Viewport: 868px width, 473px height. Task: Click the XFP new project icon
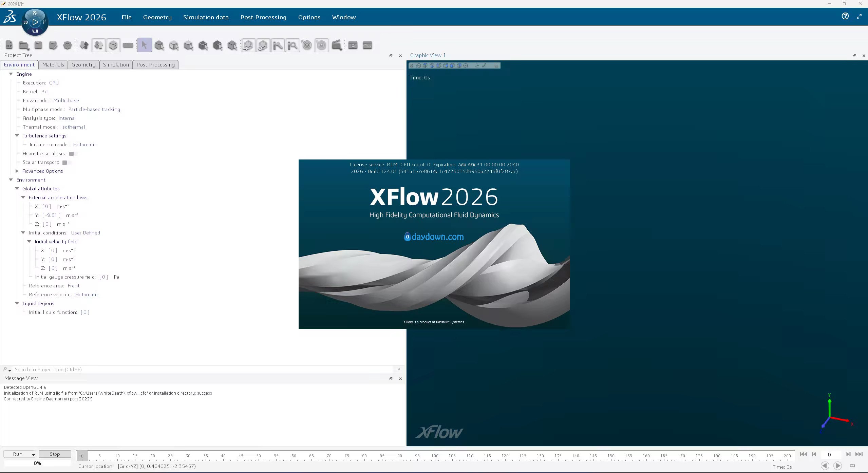coord(9,45)
